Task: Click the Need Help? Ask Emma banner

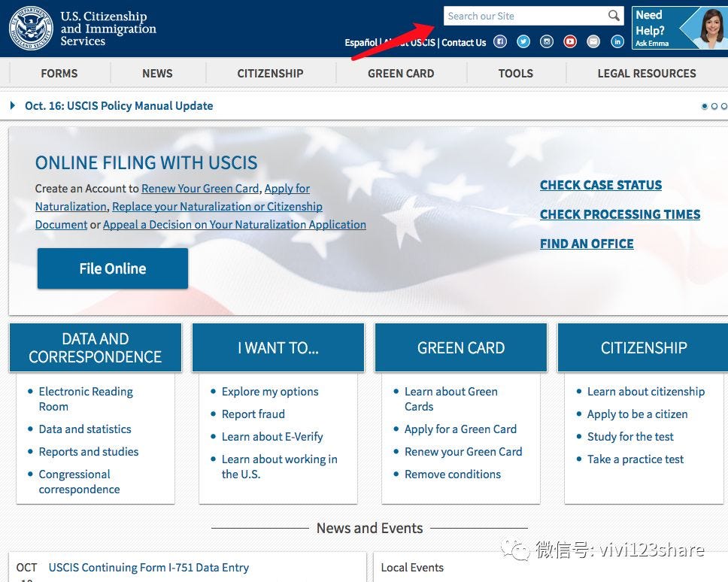Action: (x=680, y=28)
